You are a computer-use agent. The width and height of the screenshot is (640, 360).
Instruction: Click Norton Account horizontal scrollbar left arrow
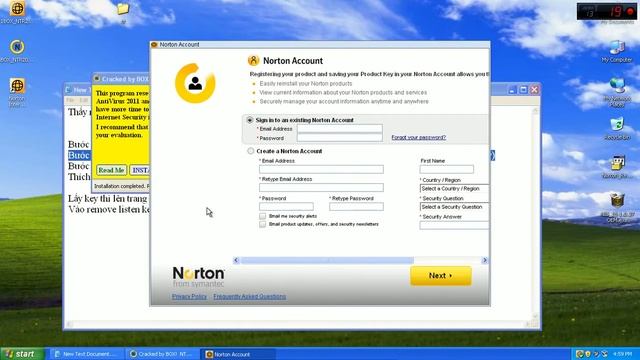click(x=236, y=260)
